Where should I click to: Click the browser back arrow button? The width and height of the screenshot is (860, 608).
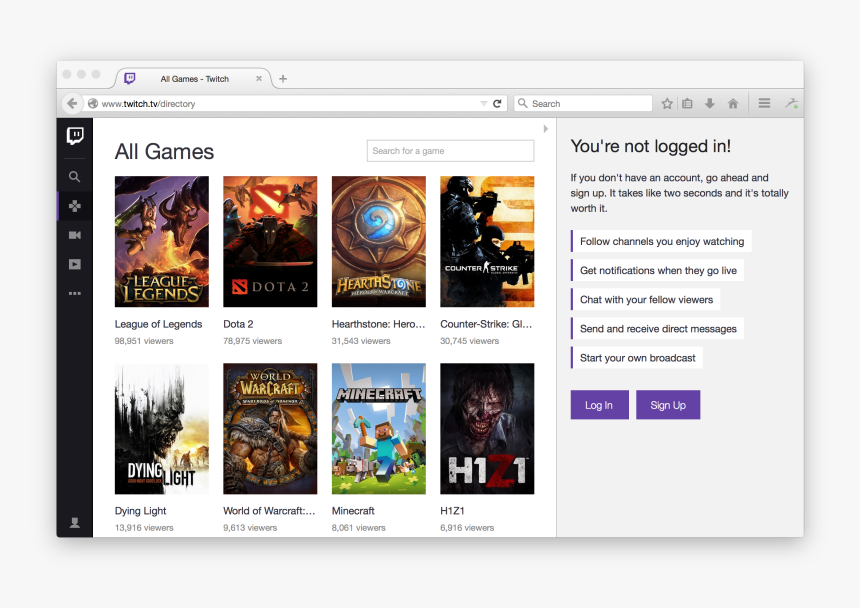click(x=72, y=103)
